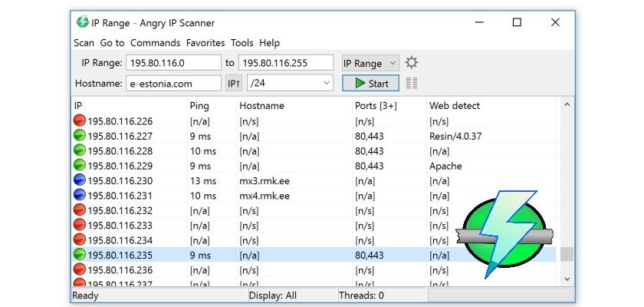Screen dimensions: 644x307
Task: Click the end IP field 195.80.116.255
Action: [285, 63]
